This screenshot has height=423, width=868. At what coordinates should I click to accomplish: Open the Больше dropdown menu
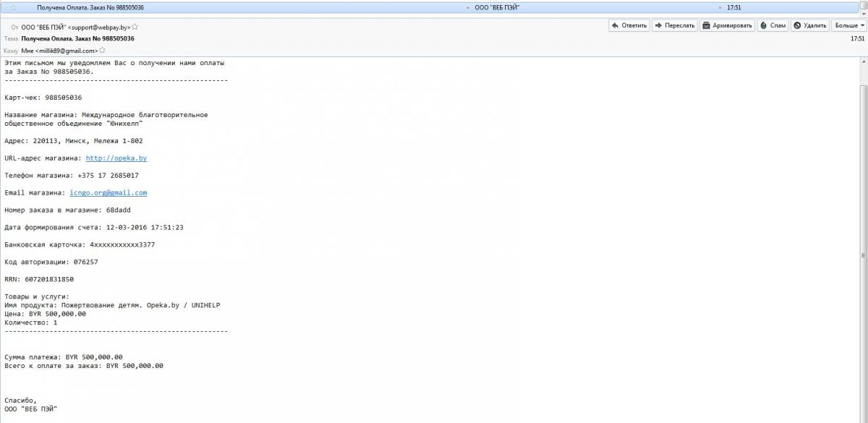(x=849, y=25)
